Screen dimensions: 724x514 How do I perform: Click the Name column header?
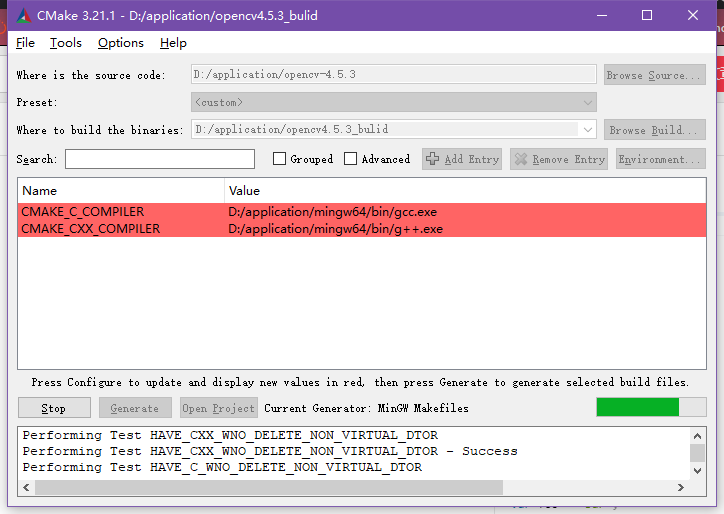click(x=121, y=191)
